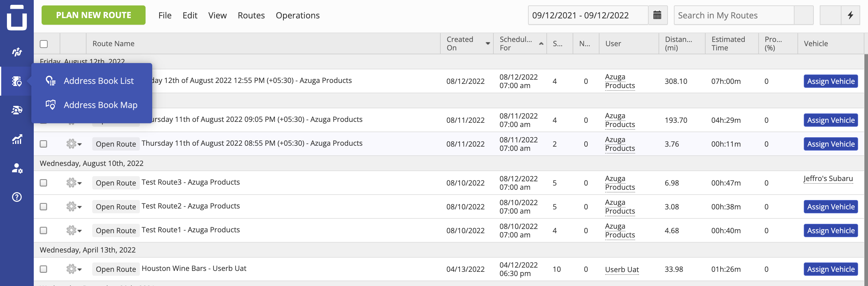This screenshot has height=286, width=868.
Task: Click the lightning bolt quick actions icon
Action: pos(851,15)
